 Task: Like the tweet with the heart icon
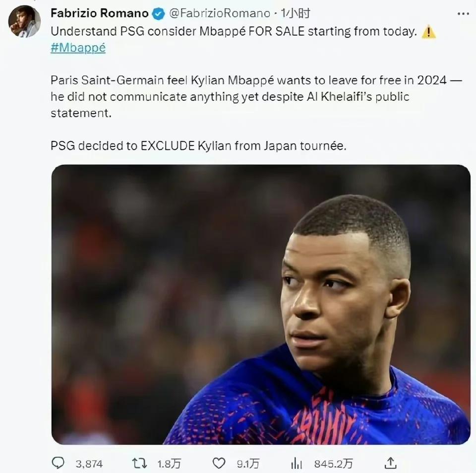219,463
